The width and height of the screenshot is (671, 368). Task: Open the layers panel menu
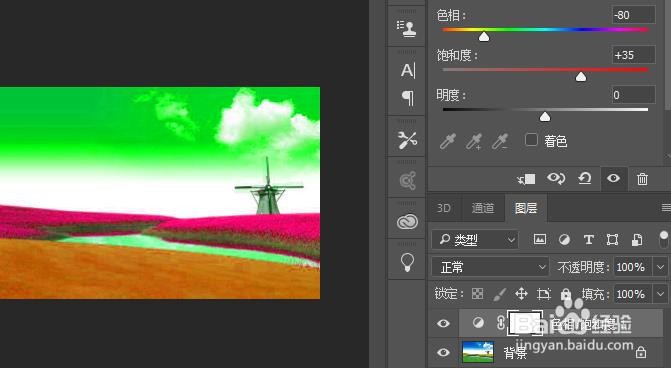click(665, 208)
